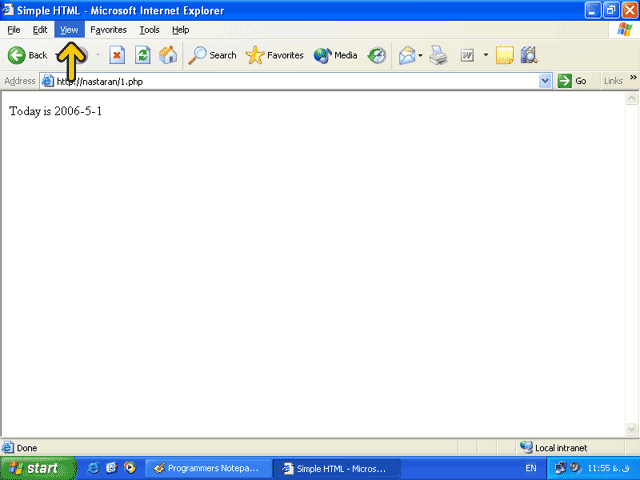Viewport: 640px width, 480px height.
Task: Click the address bar URL field
Action: pyautogui.click(x=290, y=81)
